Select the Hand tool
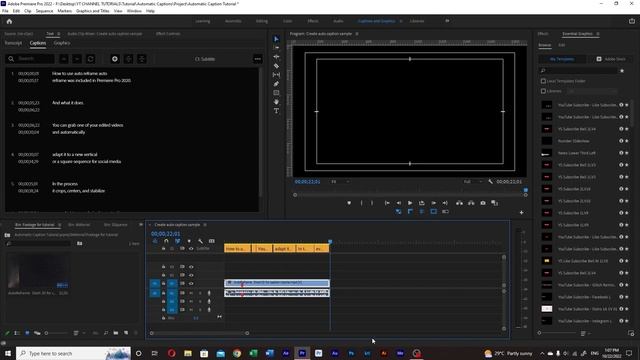The height and width of the screenshot is (360, 640). coord(276,102)
